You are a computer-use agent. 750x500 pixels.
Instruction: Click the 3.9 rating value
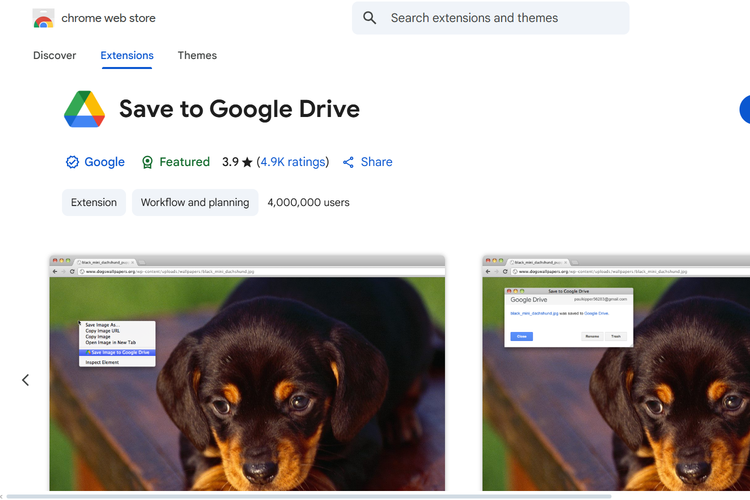click(230, 162)
